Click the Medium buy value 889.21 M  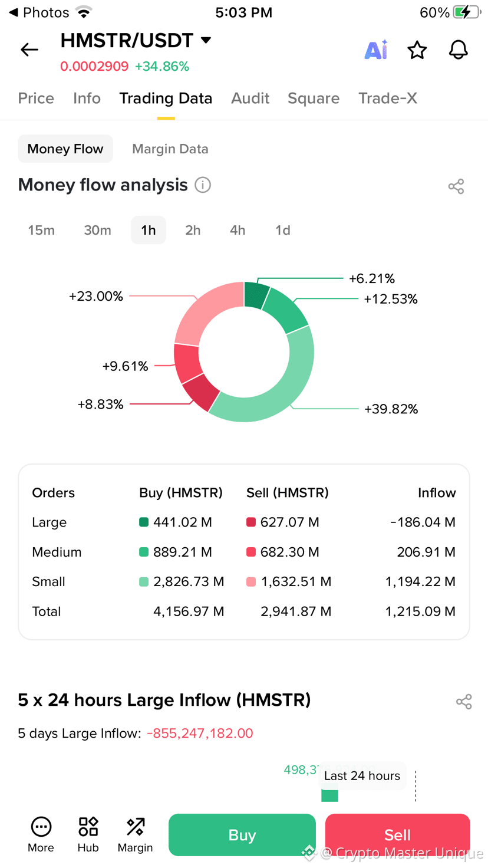click(x=183, y=552)
